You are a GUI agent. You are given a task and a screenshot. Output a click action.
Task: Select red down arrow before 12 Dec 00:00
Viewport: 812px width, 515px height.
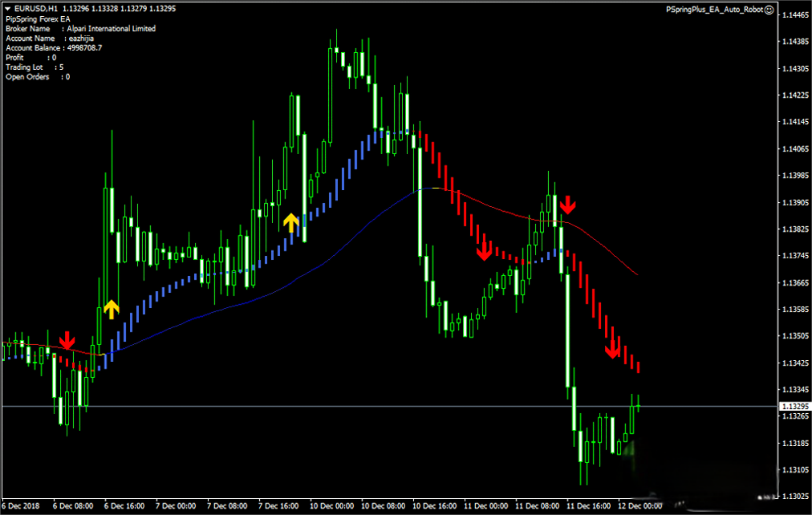tap(613, 350)
